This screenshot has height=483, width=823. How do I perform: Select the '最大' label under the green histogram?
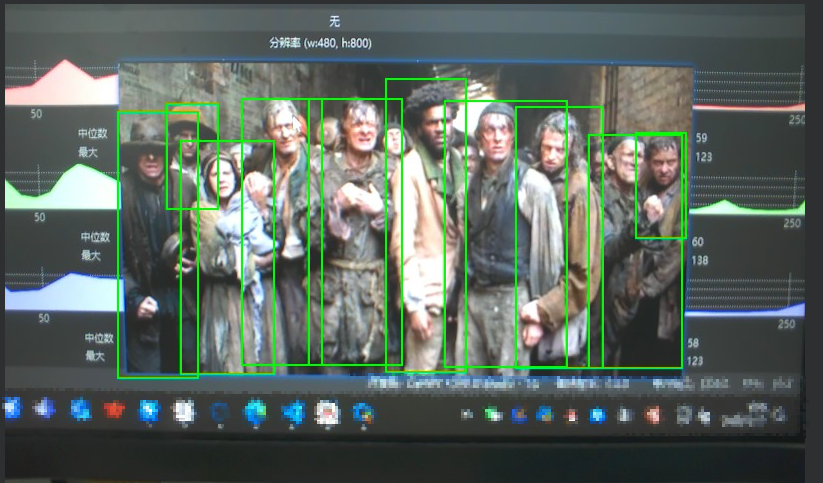coord(90,256)
